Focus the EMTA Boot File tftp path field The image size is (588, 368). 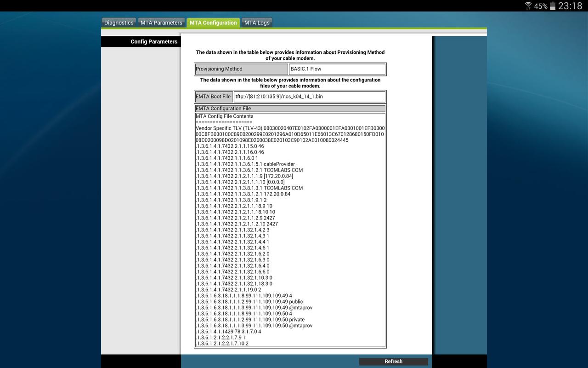[309, 97]
